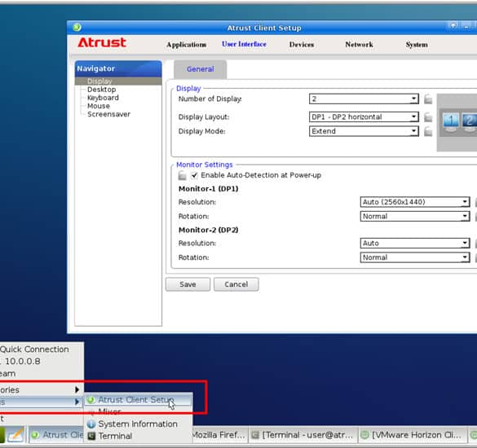Expand the highlighted start menu row above the Atrust Client submenu
This screenshot has height=448, width=477.
42,402
